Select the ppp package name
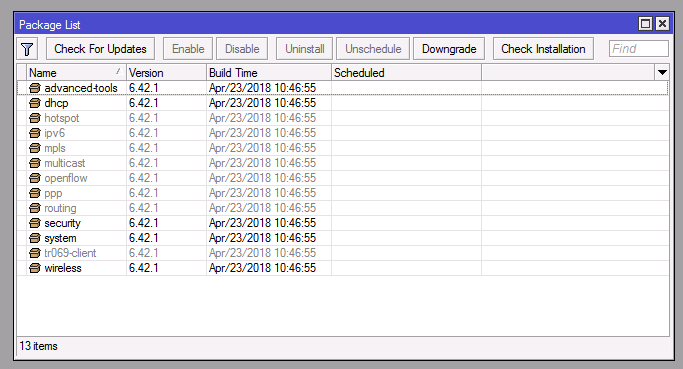Image resolution: width=683 pixels, height=369 pixels. (53, 193)
